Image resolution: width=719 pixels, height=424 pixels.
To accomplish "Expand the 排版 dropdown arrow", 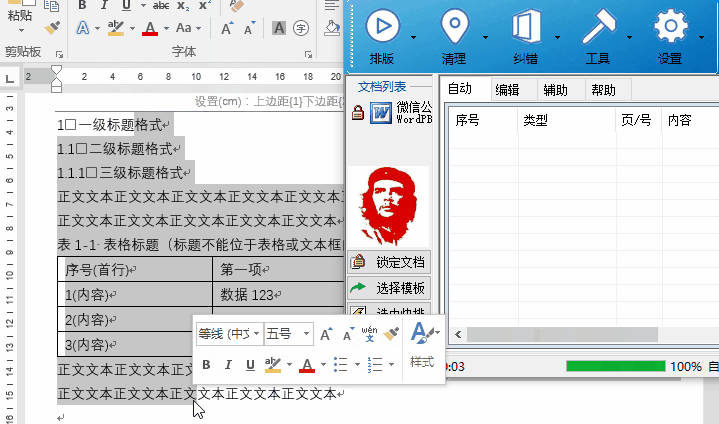I will click(413, 38).
